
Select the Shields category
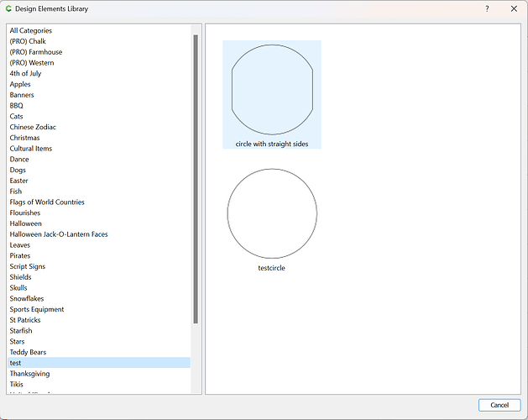pos(99,277)
